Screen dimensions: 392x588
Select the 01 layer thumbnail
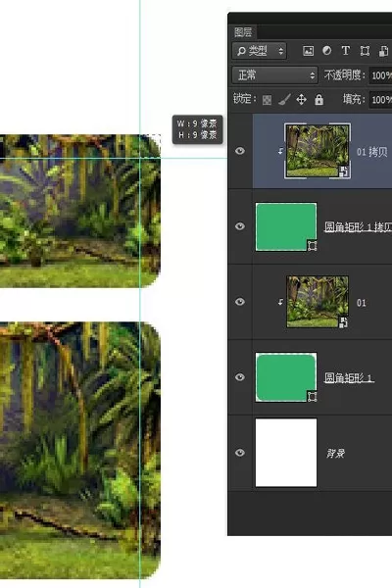pos(318,302)
